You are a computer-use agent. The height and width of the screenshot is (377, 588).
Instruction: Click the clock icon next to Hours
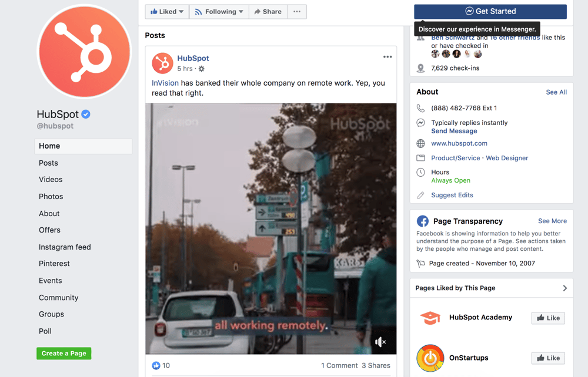coord(421,172)
